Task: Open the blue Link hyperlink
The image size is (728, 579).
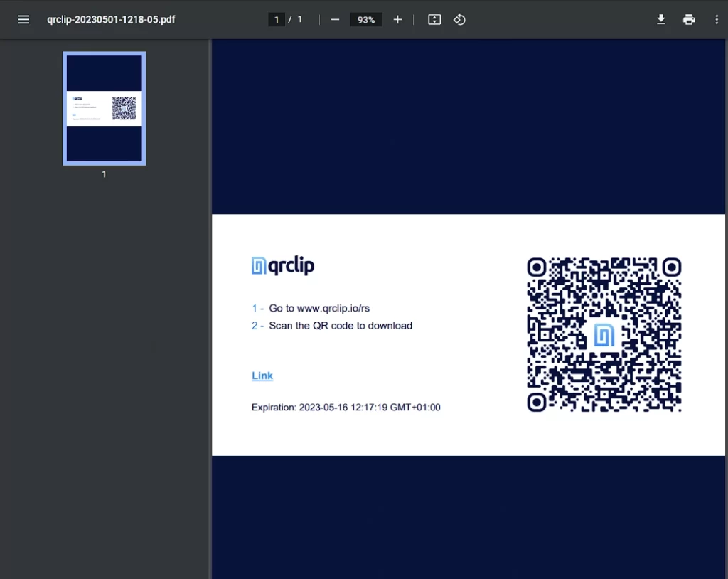Action: tap(262, 376)
